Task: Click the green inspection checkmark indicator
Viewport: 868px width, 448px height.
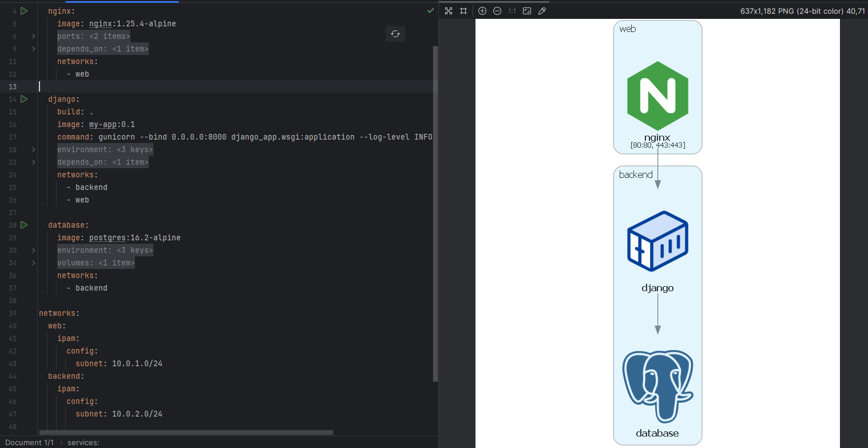Action: pyautogui.click(x=430, y=11)
